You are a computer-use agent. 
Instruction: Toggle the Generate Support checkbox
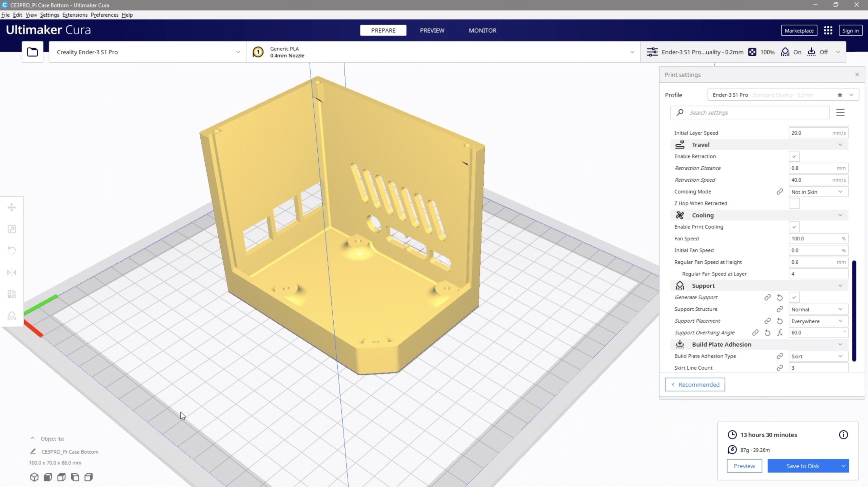(794, 298)
